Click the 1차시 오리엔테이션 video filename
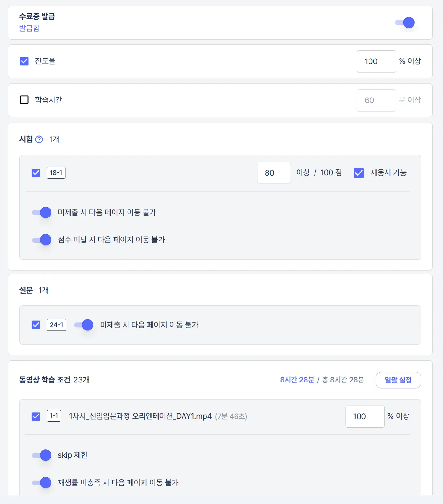Viewport: 443px width, 504px height. 140,416
